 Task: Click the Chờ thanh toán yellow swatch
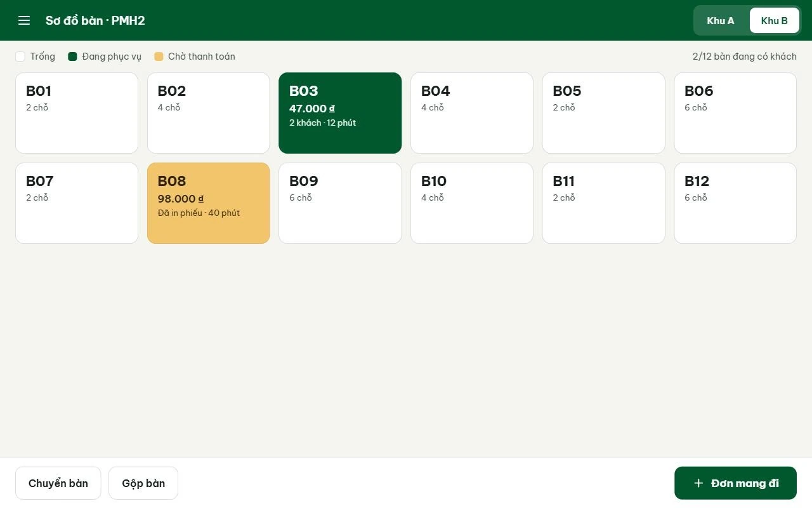click(x=159, y=57)
